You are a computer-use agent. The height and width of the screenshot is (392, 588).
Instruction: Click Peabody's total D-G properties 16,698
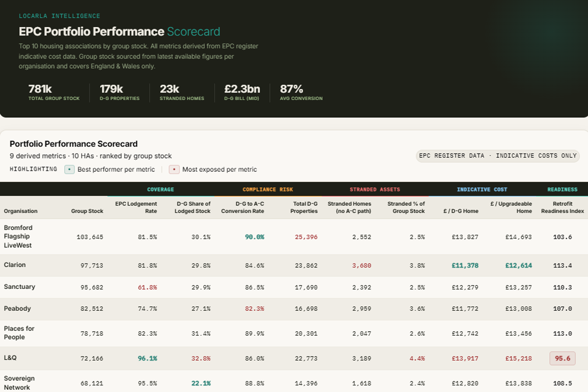[306, 309]
